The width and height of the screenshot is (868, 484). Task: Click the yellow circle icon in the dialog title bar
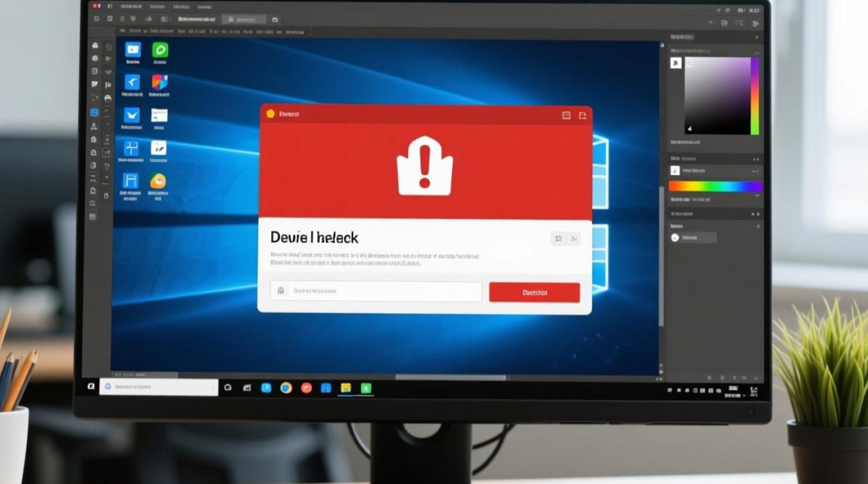[271, 114]
